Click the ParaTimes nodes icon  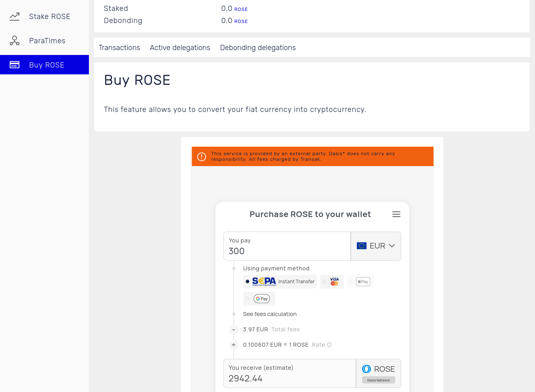tap(15, 41)
